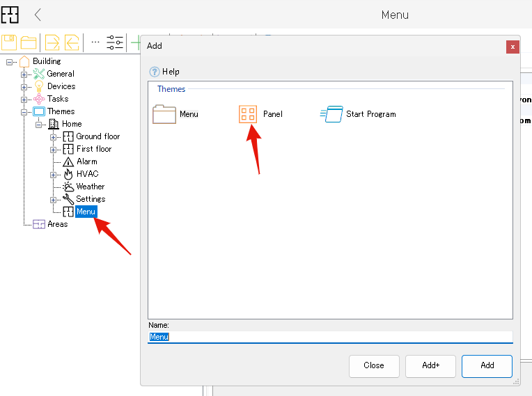Screen dimensions: 532x396
Task: Select the Tasks pink node icon
Action: (39, 99)
